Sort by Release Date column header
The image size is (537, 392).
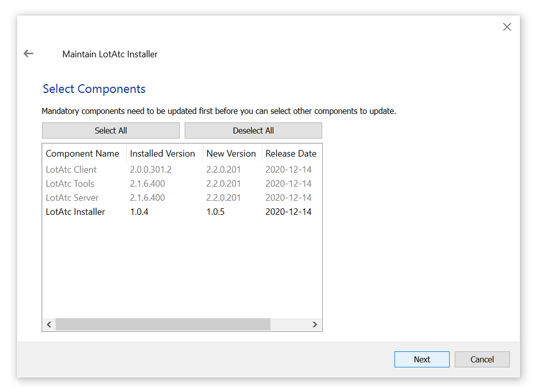pos(292,154)
